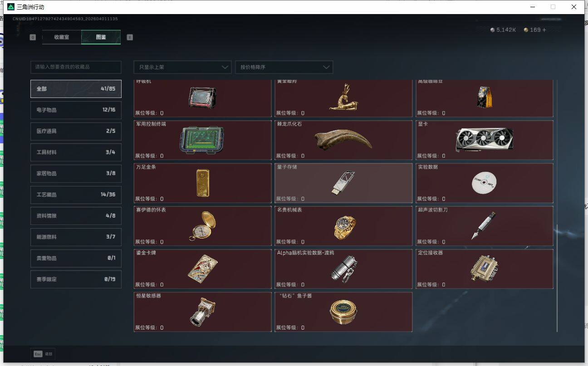Click the gold currency coin icon
The height and width of the screenshot is (366, 588).
point(526,30)
